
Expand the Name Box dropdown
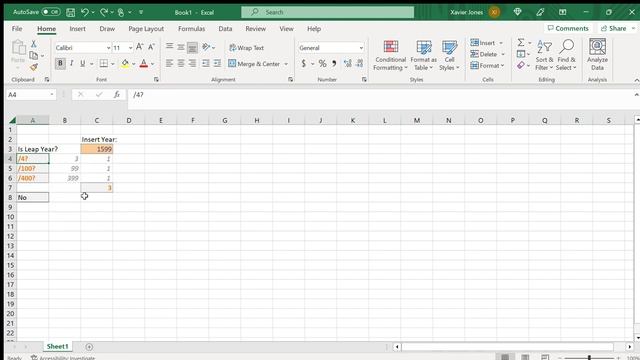pos(52,95)
